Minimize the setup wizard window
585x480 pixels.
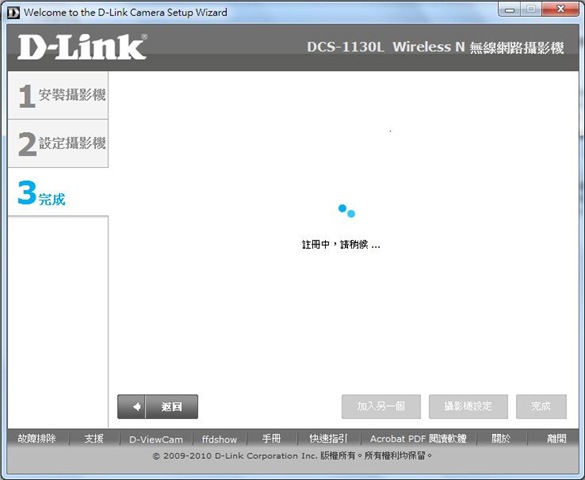click(510, 10)
